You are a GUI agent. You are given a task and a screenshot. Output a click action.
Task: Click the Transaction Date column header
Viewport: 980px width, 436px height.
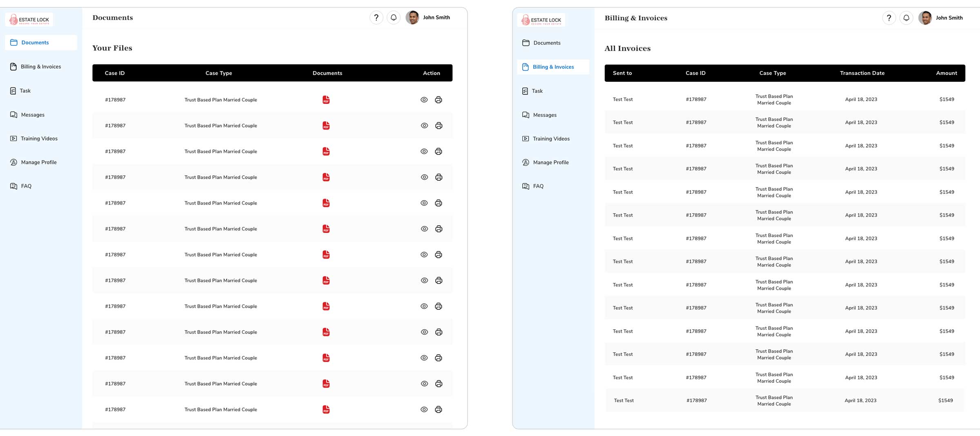point(862,73)
